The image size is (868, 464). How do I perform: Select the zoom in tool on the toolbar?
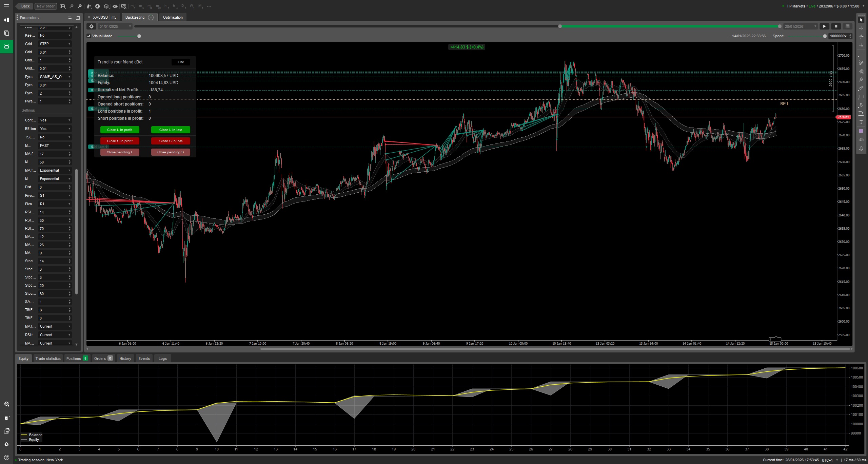point(80,6)
